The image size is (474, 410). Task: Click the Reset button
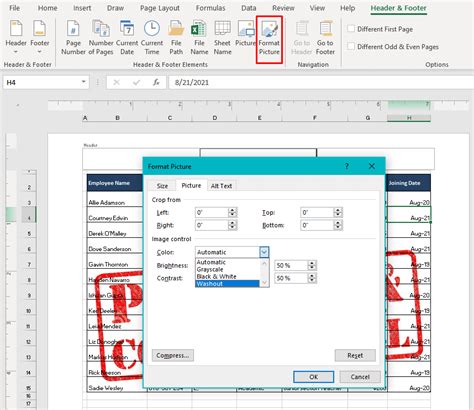click(355, 355)
